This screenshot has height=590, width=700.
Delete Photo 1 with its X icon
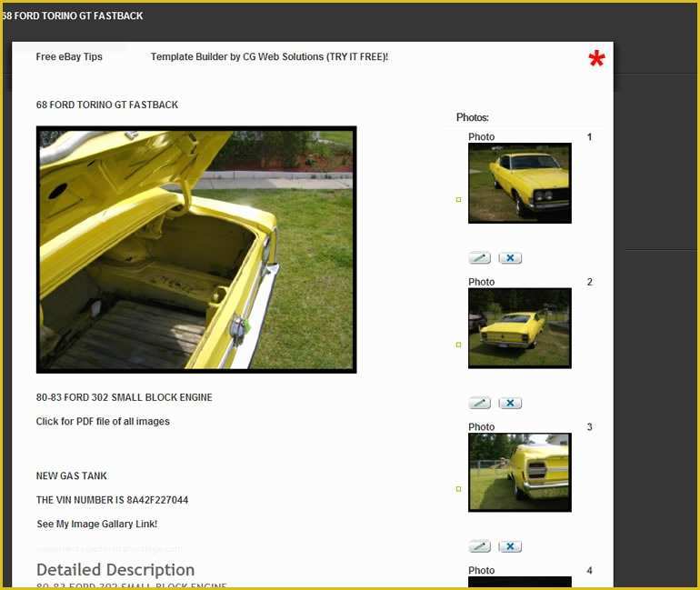click(x=510, y=257)
